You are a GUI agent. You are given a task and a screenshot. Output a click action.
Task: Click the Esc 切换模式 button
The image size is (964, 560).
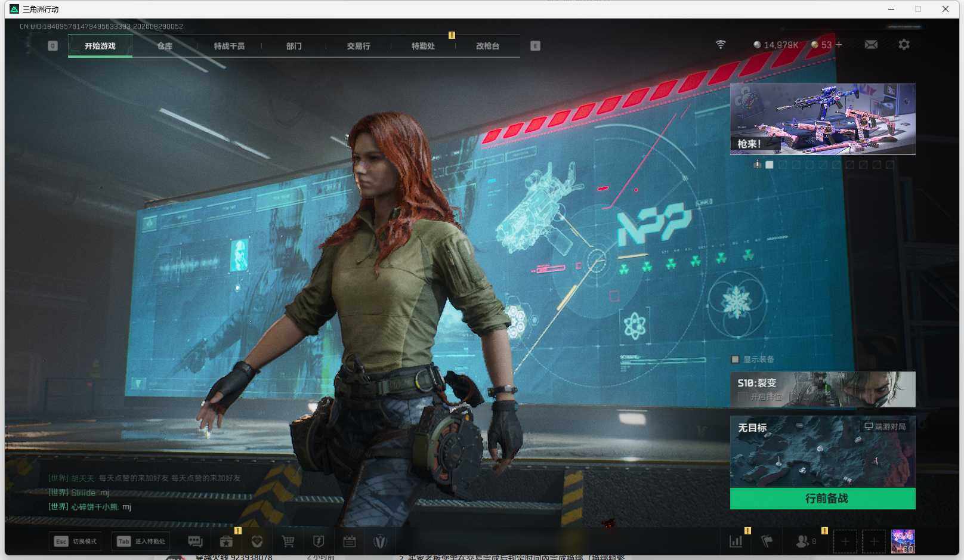click(76, 542)
